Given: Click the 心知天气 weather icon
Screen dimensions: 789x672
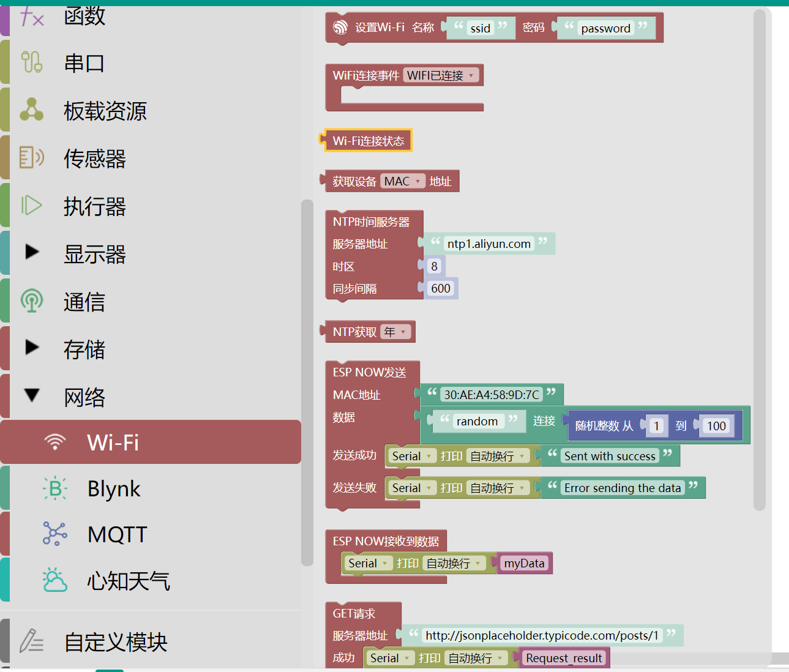Looking at the screenshot, I should tap(55, 580).
